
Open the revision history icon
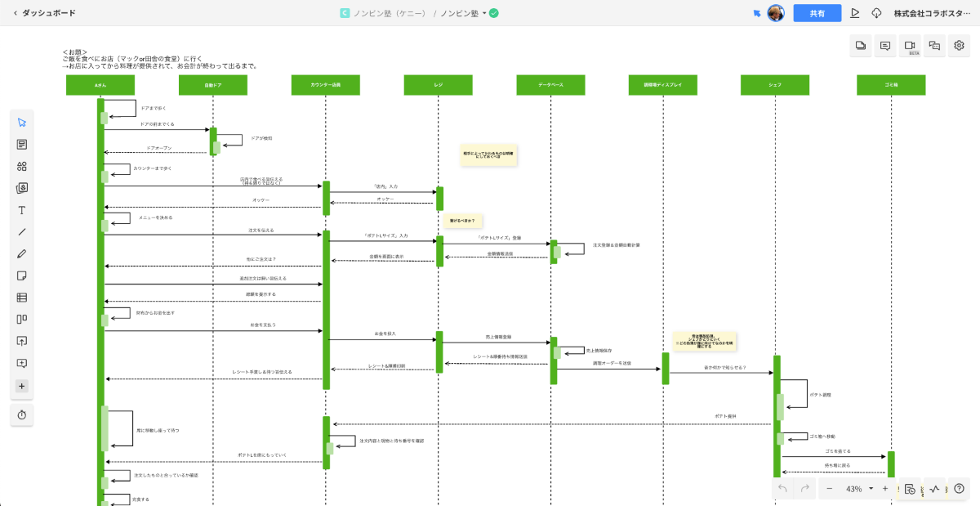910,489
